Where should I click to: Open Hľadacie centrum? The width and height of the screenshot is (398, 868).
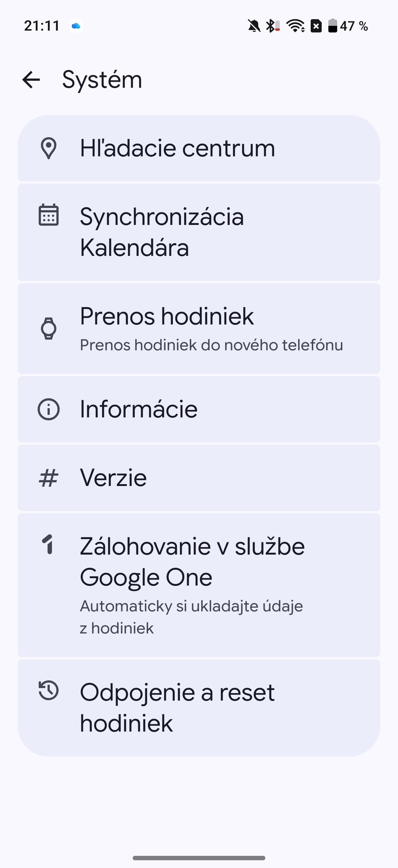tap(199, 148)
